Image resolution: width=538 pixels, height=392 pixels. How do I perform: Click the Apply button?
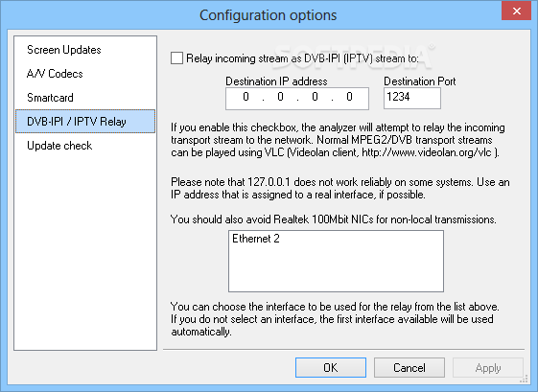click(x=488, y=368)
